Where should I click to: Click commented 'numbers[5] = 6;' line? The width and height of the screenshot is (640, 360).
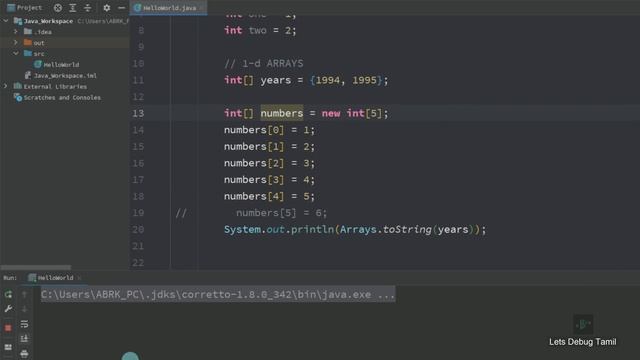click(x=282, y=213)
